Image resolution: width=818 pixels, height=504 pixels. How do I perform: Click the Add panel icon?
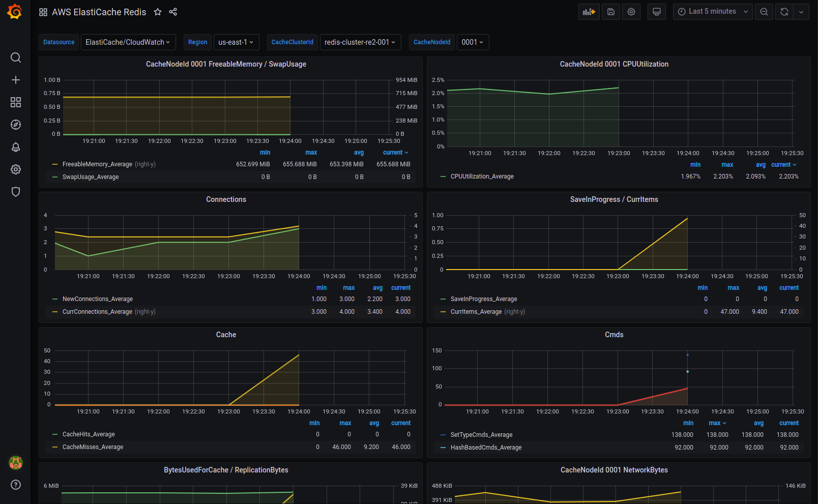point(589,12)
